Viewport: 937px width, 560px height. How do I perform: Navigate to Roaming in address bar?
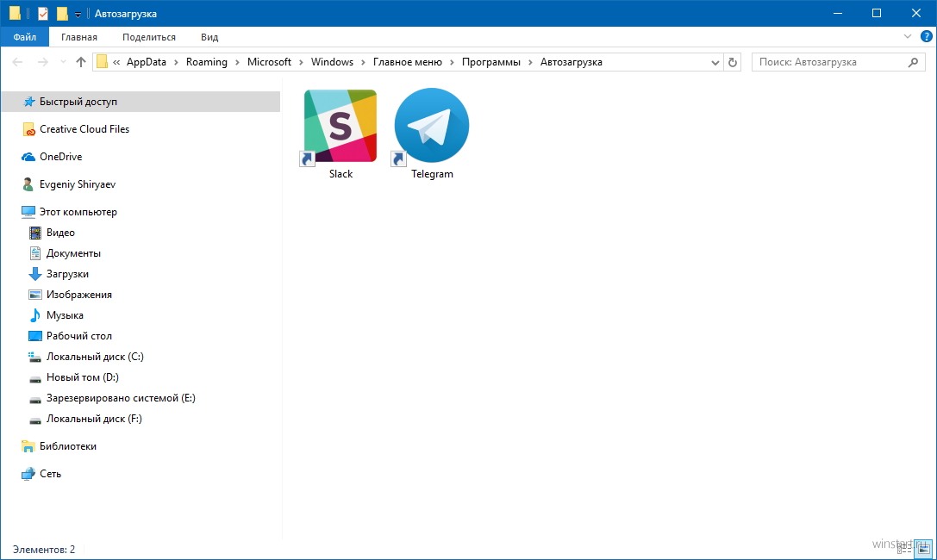point(207,62)
